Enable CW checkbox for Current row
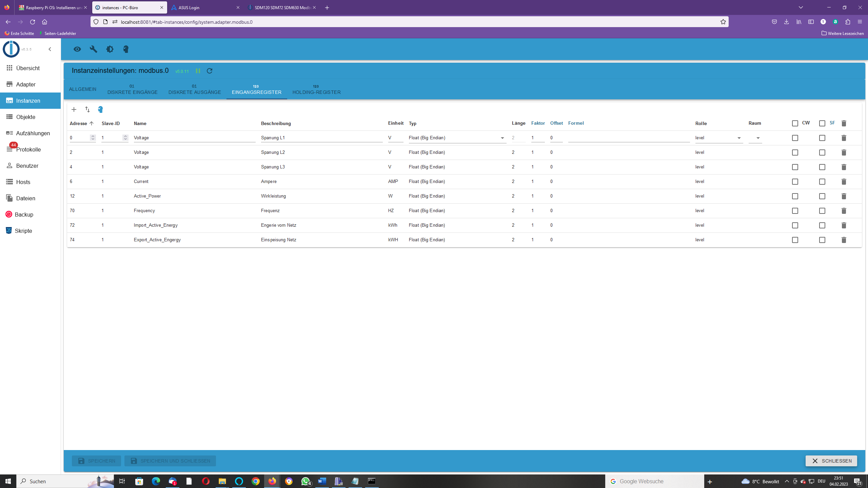 795,182
